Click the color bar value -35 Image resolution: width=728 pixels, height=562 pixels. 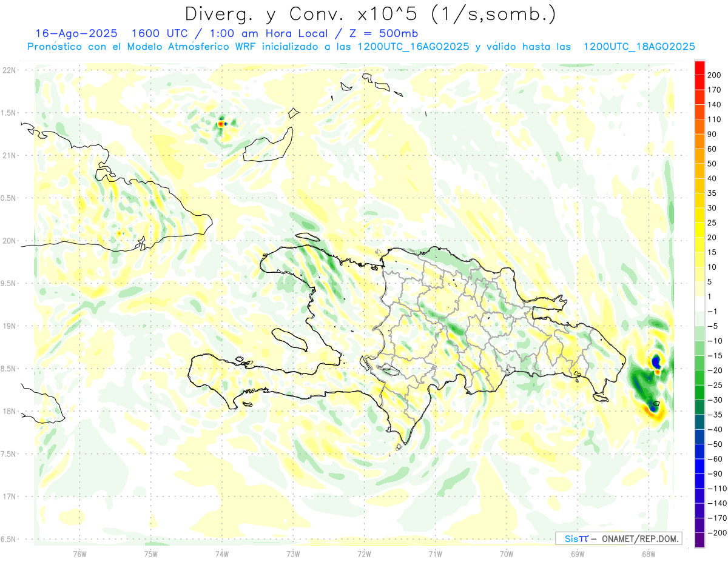(716, 415)
